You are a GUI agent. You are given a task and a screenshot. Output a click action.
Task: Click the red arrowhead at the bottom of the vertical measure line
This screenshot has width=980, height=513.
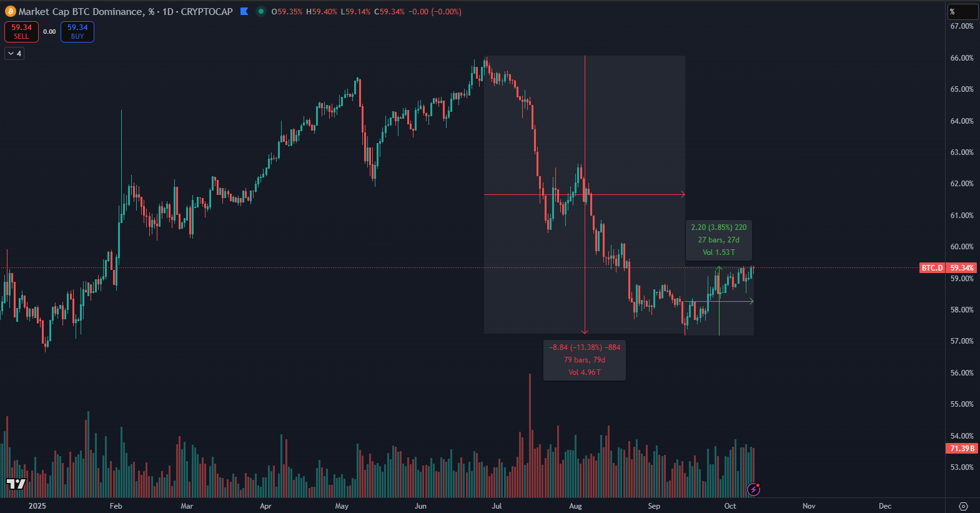click(585, 332)
